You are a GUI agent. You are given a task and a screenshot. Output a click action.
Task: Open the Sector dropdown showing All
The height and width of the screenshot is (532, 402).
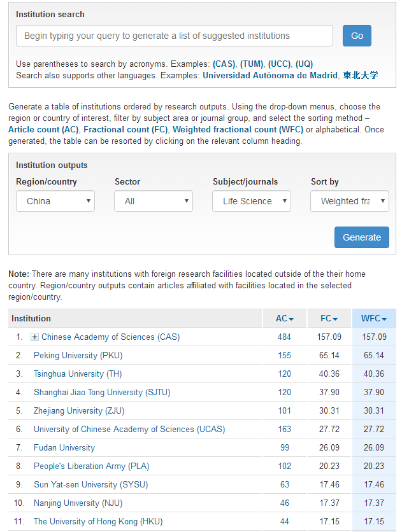point(154,201)
